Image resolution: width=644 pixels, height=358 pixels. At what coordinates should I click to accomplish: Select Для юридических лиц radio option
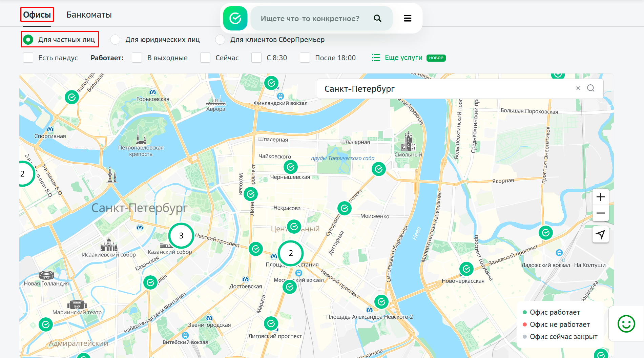[115, 40]
